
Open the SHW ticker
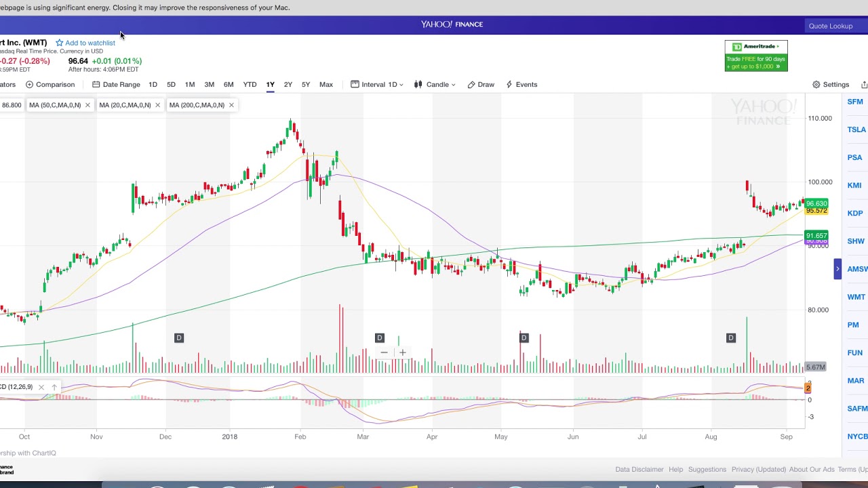[x=856, y=241]
